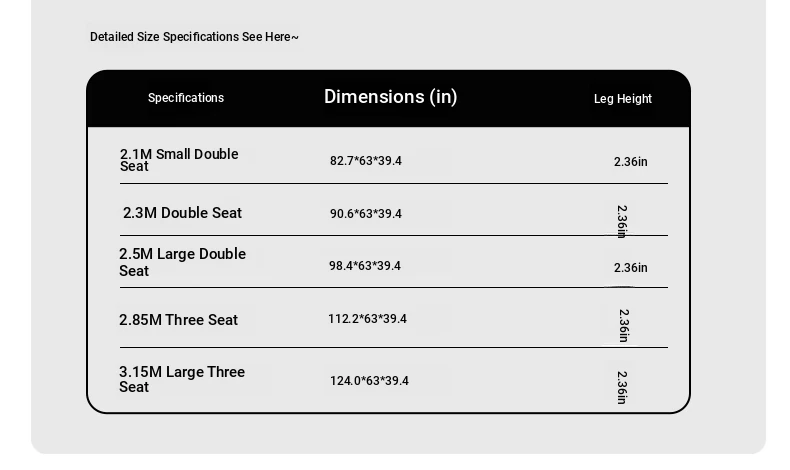790x470 pixels.
Task: Click the Leg Height column header
Action: click(622, 99)
